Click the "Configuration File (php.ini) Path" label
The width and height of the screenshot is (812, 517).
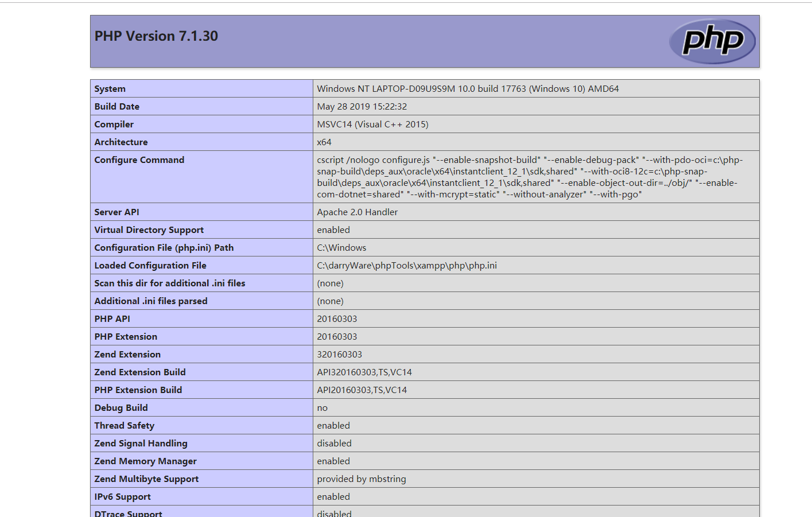[164, 248]
